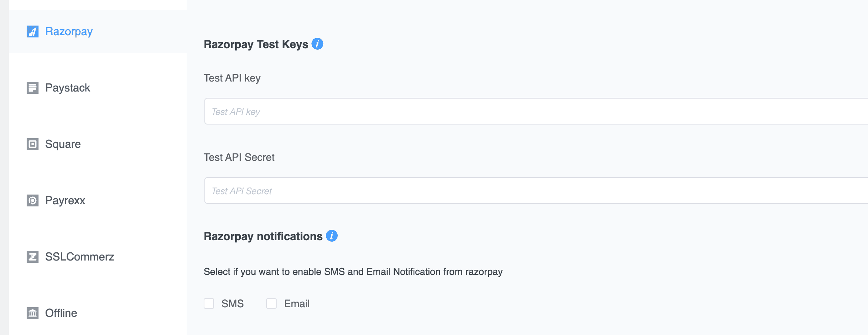Viewport: 868px width, 335px height.
Task: Click the Offline bank icon in sidebar
Action: pyautogui.click(x=33, y=313)
